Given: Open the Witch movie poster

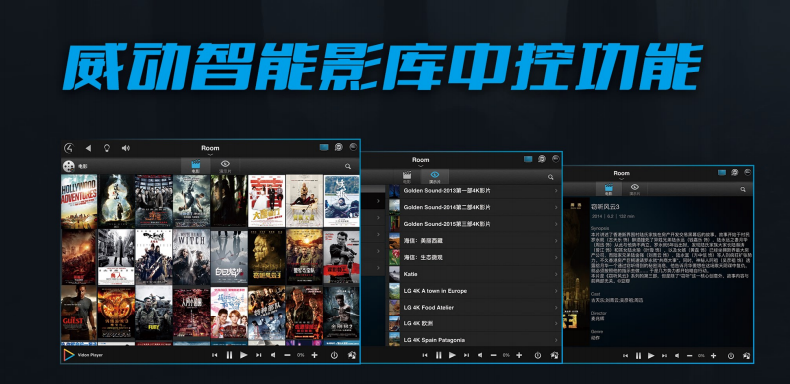Looking at the screenshot, I should pos(191,257).
